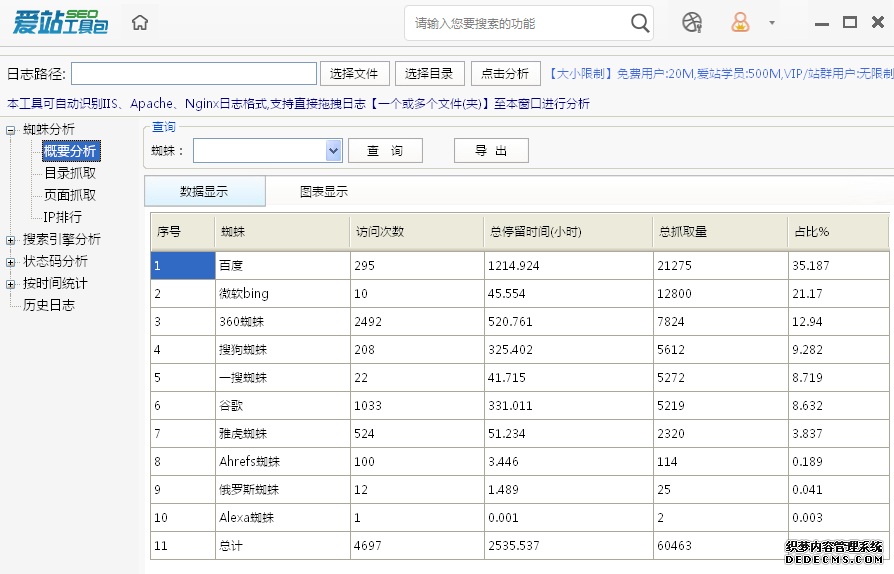The height and width of the screenshot is (574, 894).
Task: Click the 60463 total crawl cell
Action: tap(721, 545)
